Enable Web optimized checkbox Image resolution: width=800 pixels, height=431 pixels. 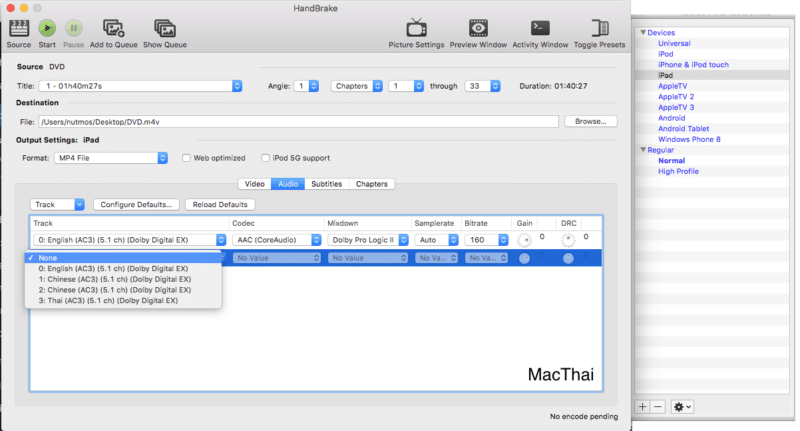186,158
